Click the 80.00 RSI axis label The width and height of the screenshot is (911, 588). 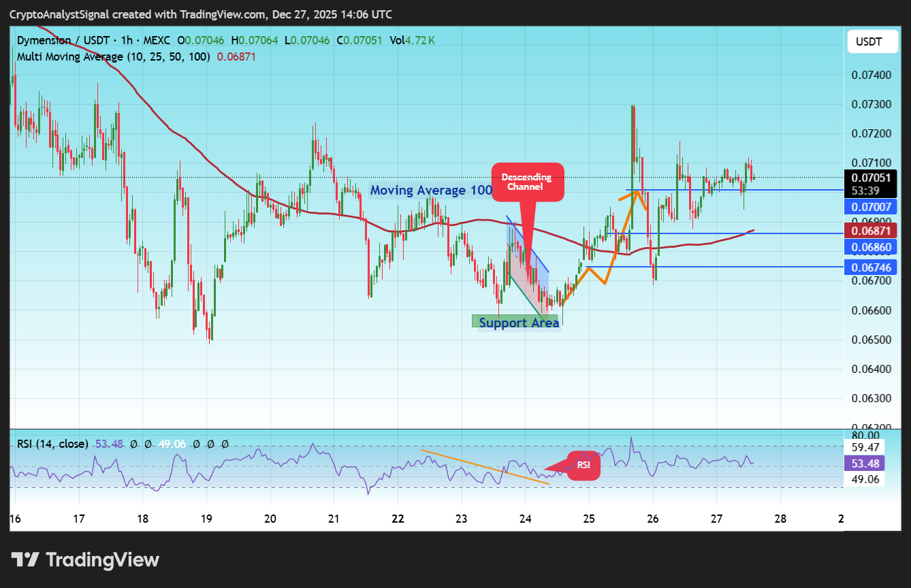tap(865, 435)
